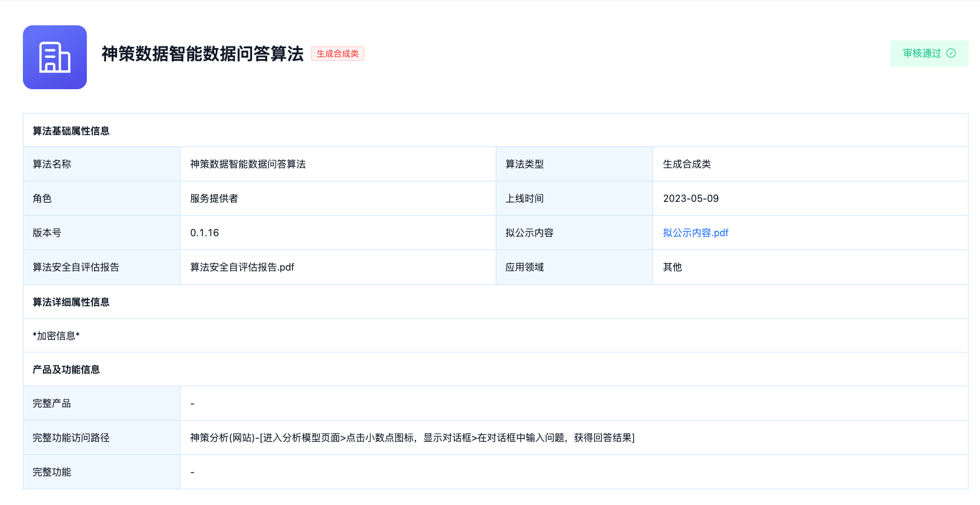Screen dimensions: 980x505
Task: Click the 神策分析(网站) access path text
Action: pos(413,438)
